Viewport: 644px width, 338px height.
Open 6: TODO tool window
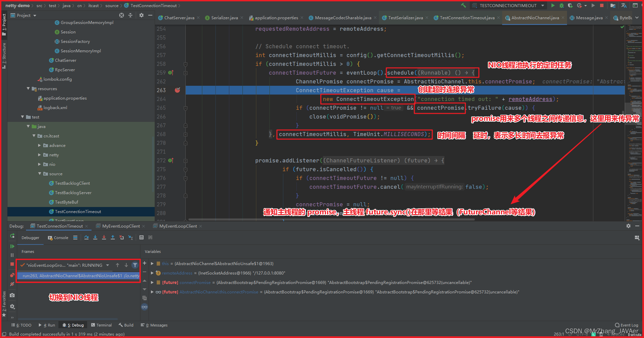click(x=21, y=325)
